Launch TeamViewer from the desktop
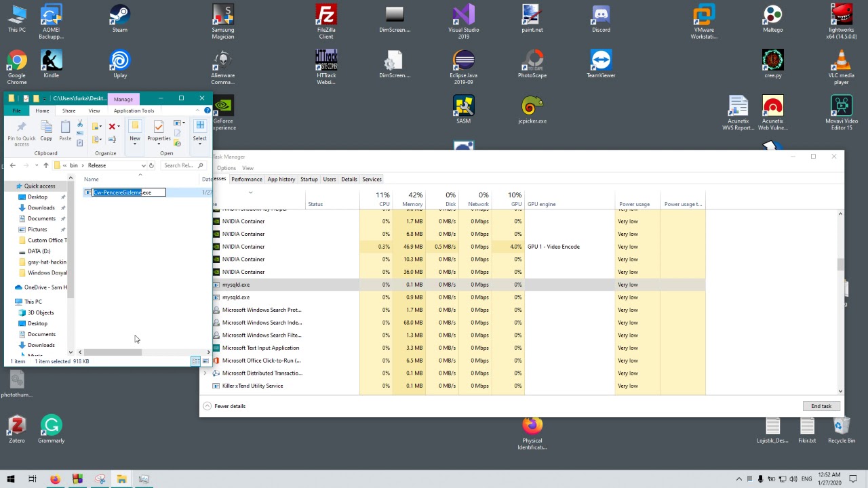Image resolution: width=868 pixels, height=488 pixels. coord(601,64)
